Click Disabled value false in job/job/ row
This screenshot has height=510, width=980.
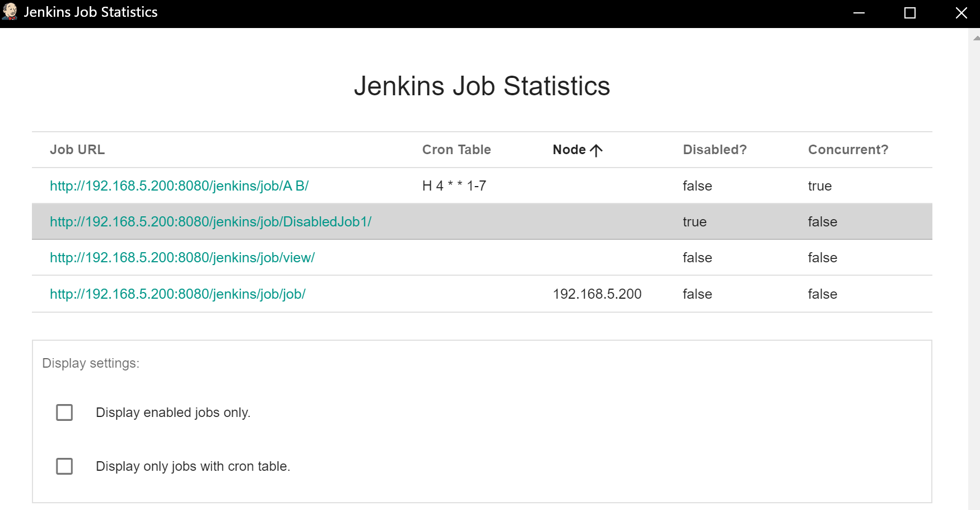tap(697, 294)
